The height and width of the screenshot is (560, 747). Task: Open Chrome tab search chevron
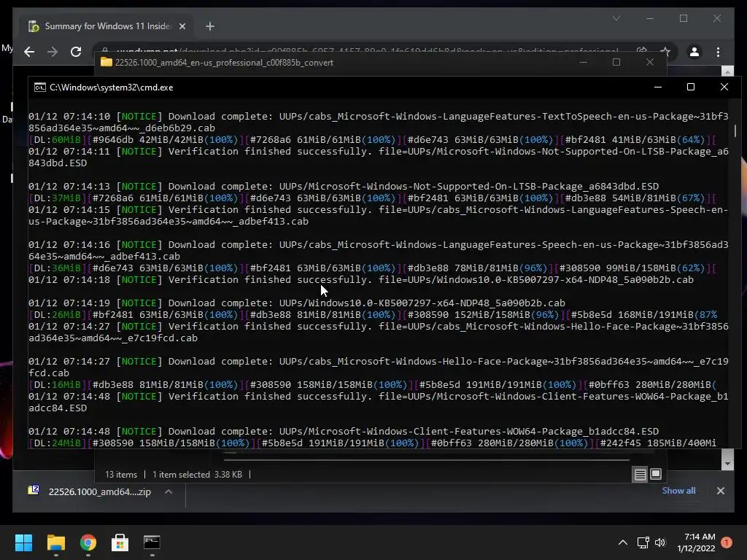point(616,18)
